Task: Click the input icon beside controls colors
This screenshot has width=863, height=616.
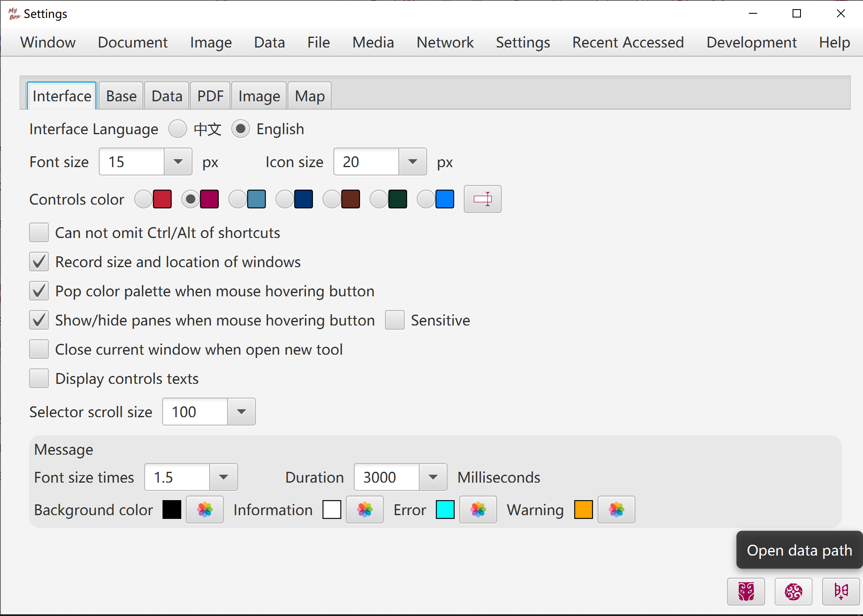Action: (483, 199)
